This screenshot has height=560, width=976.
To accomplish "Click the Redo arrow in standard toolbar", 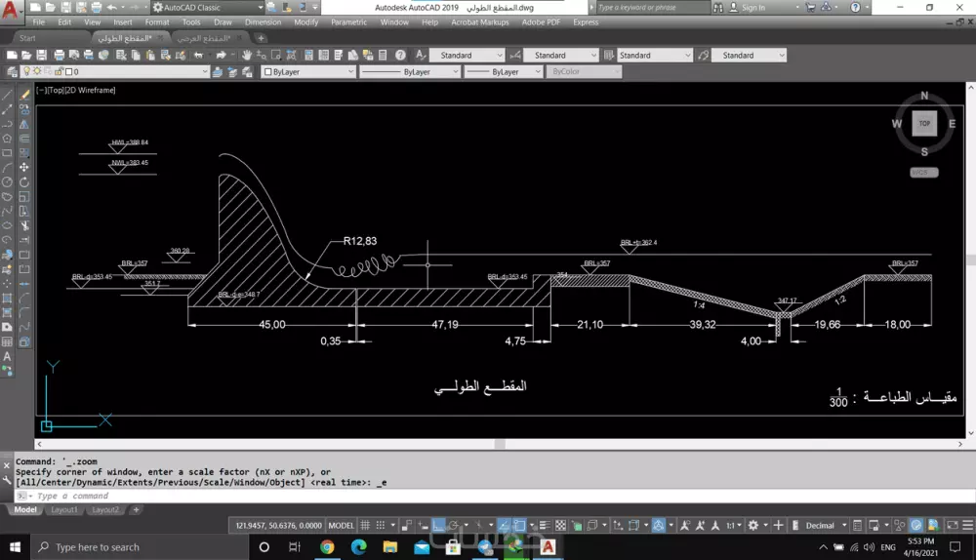I will pyautogui.click(x=221, y=56).
